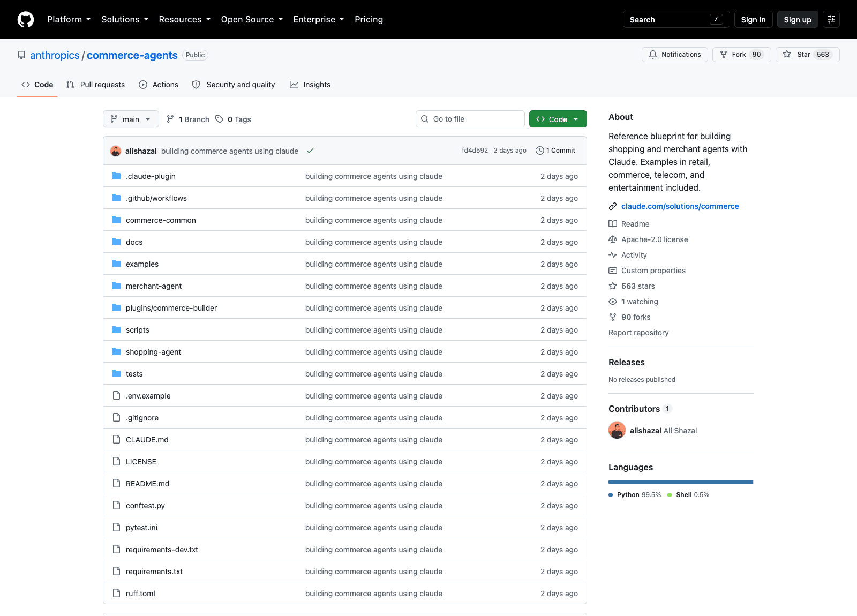Open the CLAUDE.md file
Screen dimensions: 857x616
147,440
